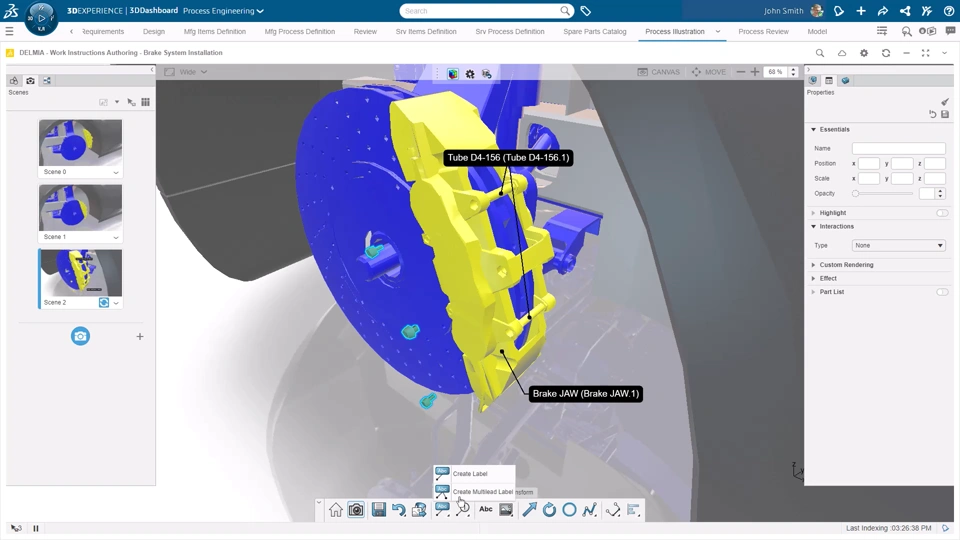Open notifications bell in top bar

[839, 10]
